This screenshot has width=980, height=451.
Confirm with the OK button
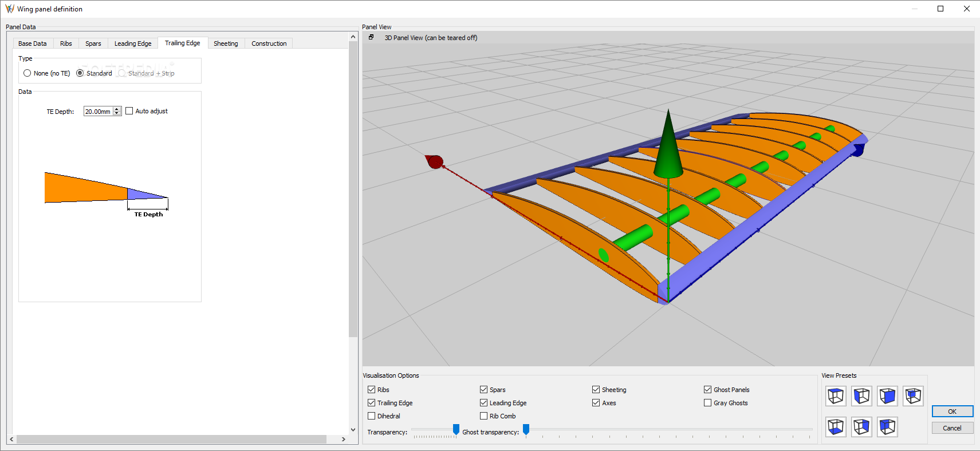click(x=953, y=412)
